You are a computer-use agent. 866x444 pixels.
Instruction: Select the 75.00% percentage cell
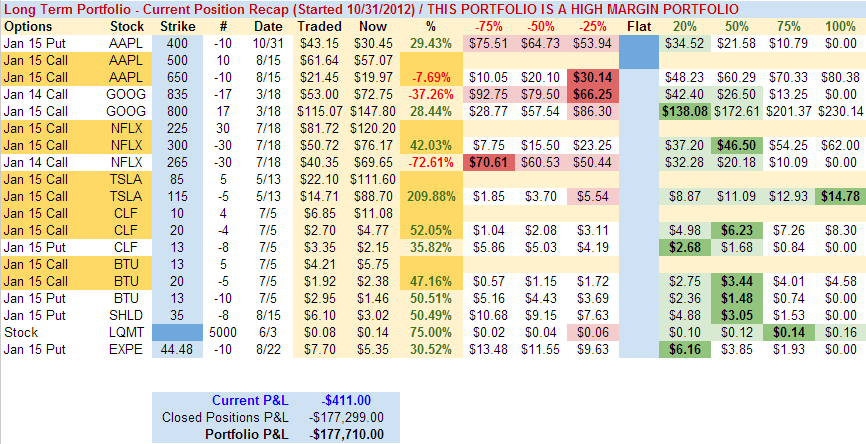431,332
